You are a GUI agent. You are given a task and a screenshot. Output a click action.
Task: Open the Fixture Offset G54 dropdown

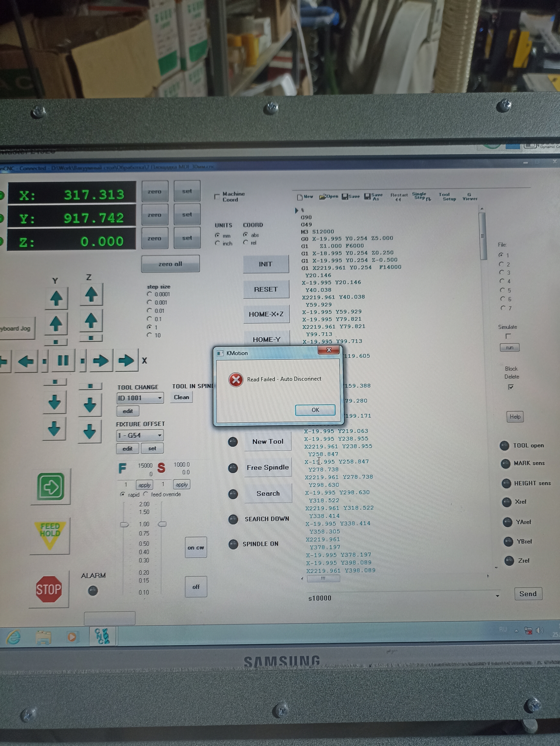pyautogui.click(x=160, y=435)
